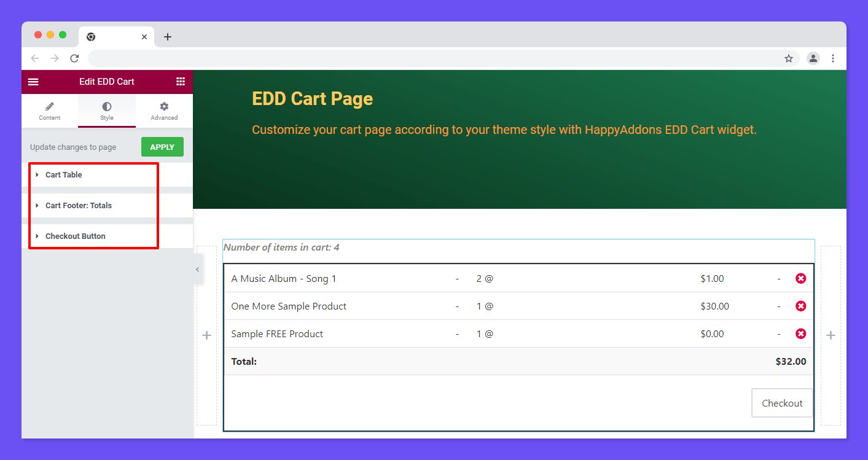Click the browser profile avatar icon
The height and width of the screenshot is (460, 868).
pyautogui.click(x=813, y=58)
